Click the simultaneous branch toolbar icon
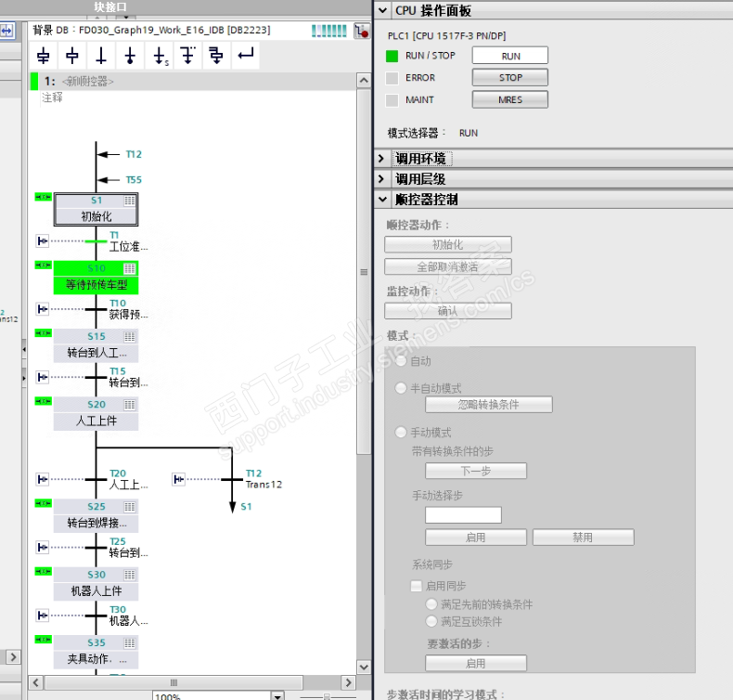 coord(216,55)
